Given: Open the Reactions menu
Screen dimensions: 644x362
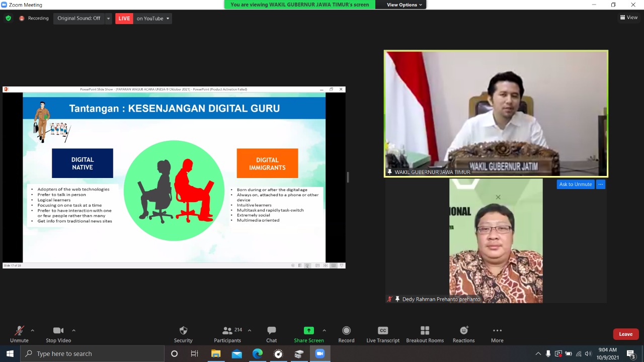Looking at the screenshot, I should pos(463,334).
